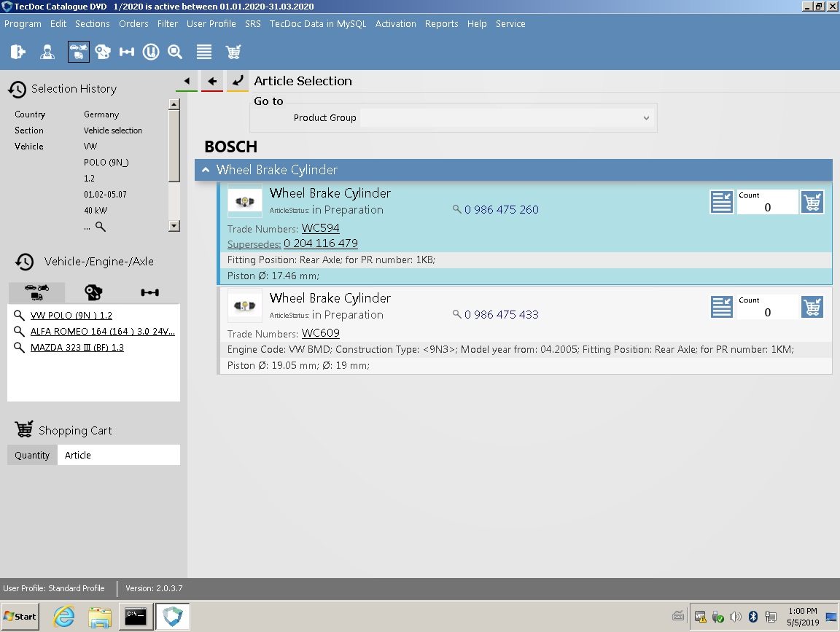
Task: Select the vehicle selection toolbar icon
Action: pyautogui.click(x=78, y=52)
